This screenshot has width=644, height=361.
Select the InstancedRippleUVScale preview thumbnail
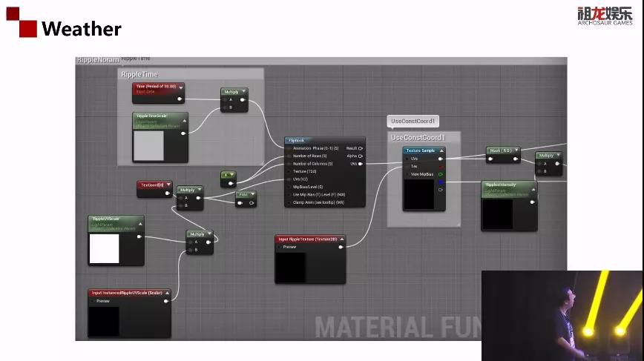[105, 322]
